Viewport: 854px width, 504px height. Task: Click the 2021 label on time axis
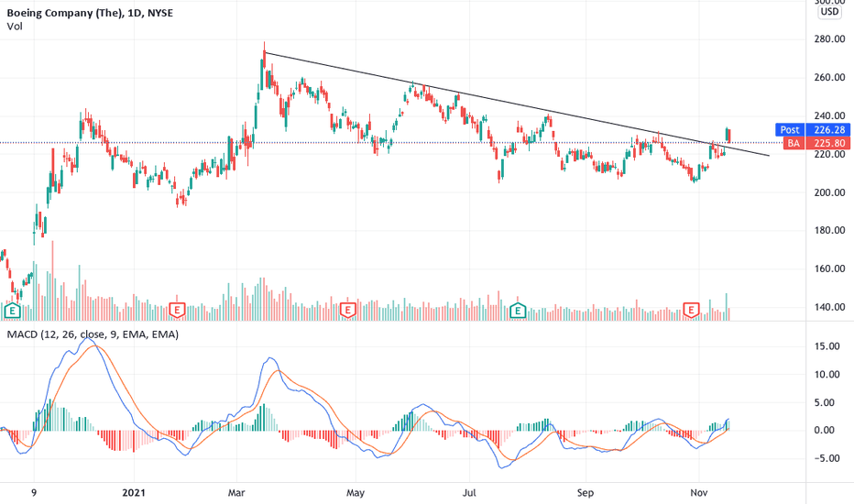(134, 493)
